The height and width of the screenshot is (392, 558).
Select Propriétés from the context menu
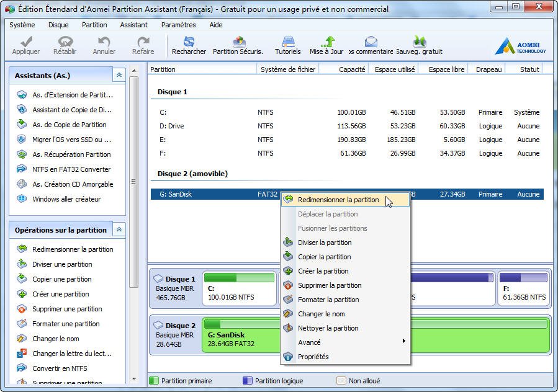[313, 357]
